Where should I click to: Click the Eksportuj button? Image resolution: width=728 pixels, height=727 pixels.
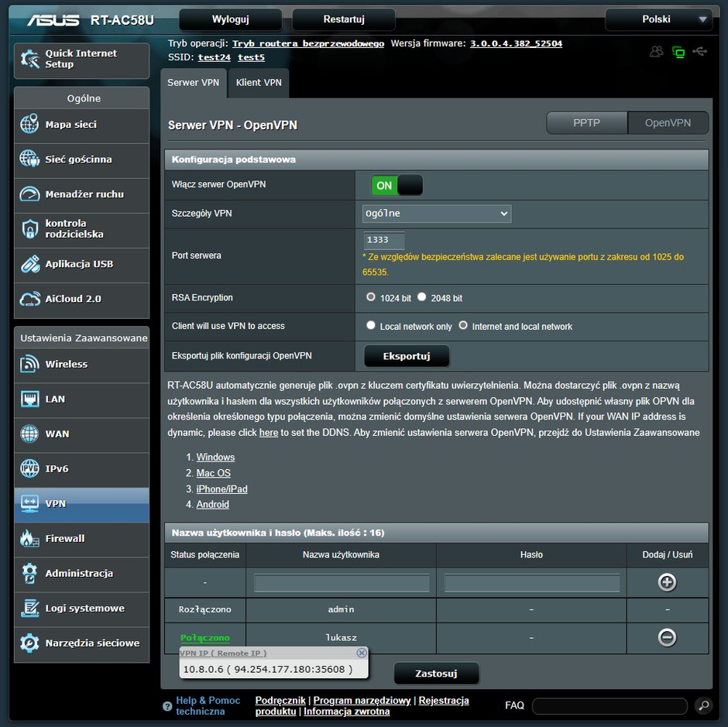407,356
